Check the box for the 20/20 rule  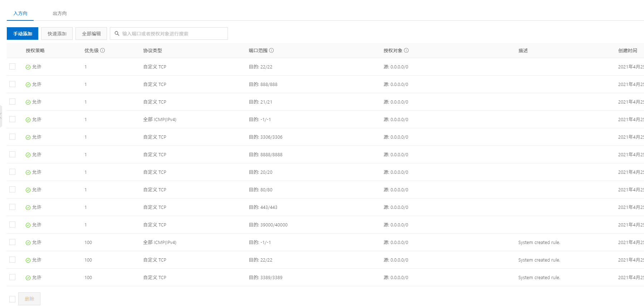click(13, 172)
